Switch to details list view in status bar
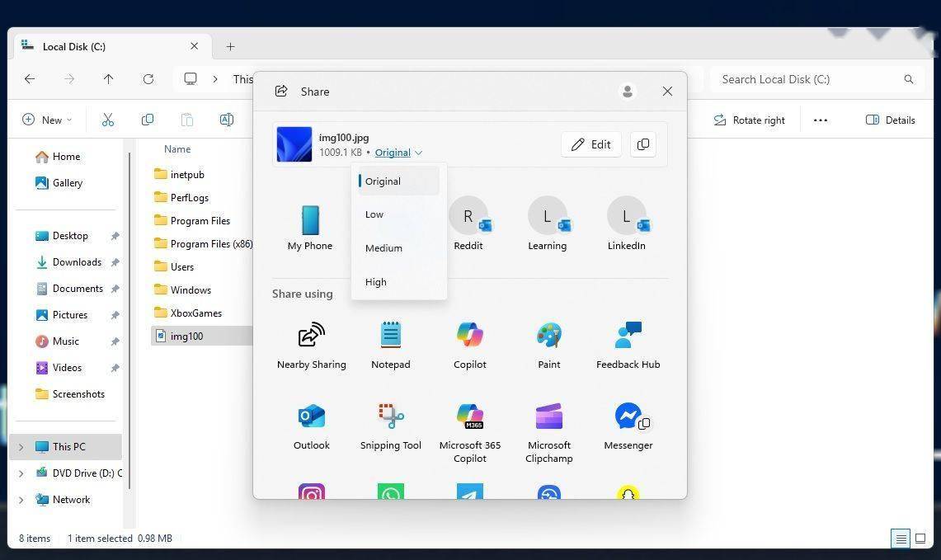941x560 pixels. click(x=901, y=539)
